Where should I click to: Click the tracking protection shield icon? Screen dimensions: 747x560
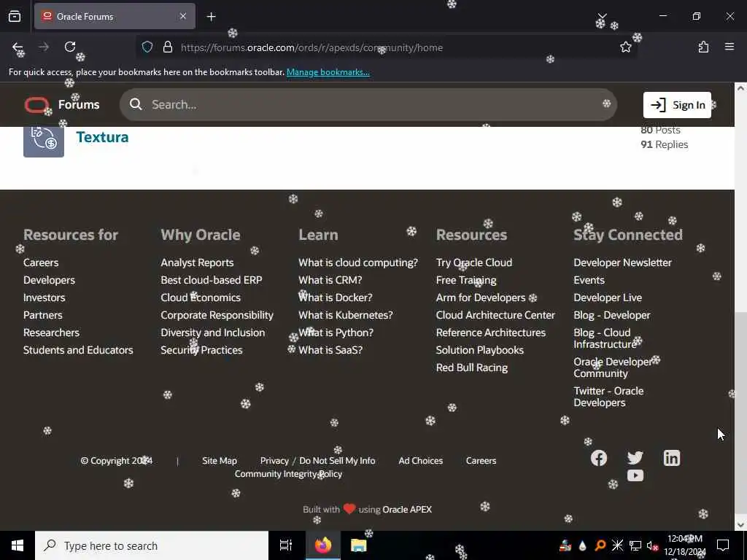(147, 47)
